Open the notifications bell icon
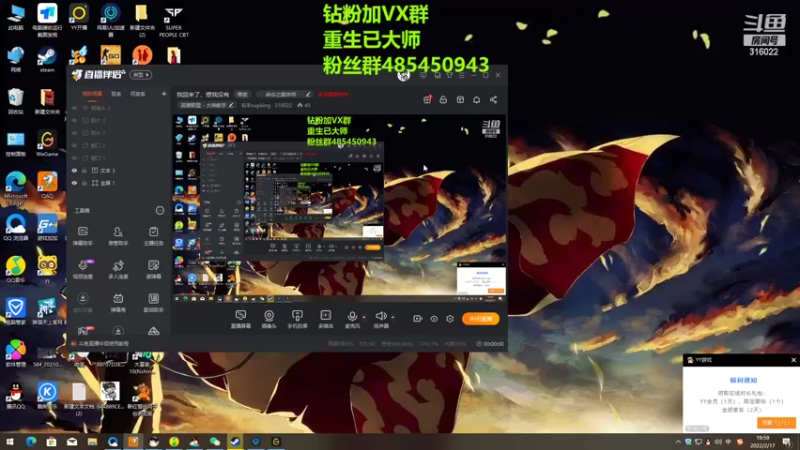This screenshot has width=800, height=450. (477, 99)
